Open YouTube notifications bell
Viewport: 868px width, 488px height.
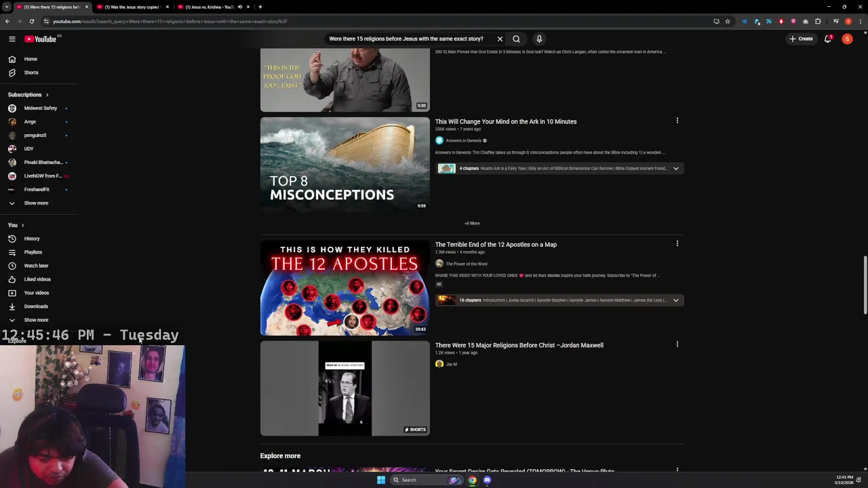pyautogui.click(x=828, y=39)
